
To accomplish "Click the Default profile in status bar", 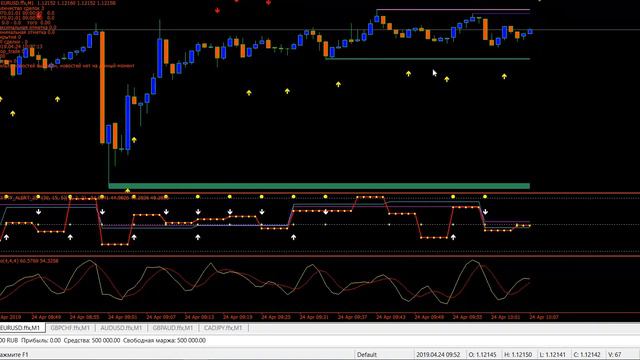I will coord(367,354).
